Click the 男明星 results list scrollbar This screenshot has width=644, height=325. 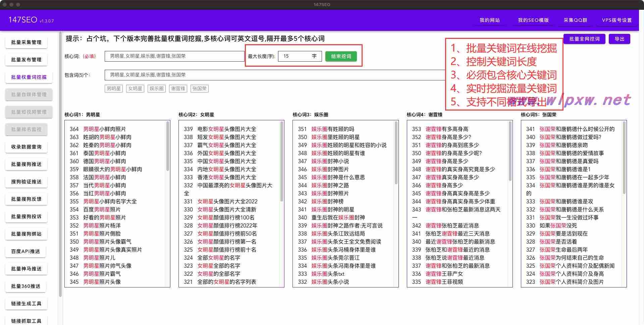pyautogui.click(x=168, y=146)
